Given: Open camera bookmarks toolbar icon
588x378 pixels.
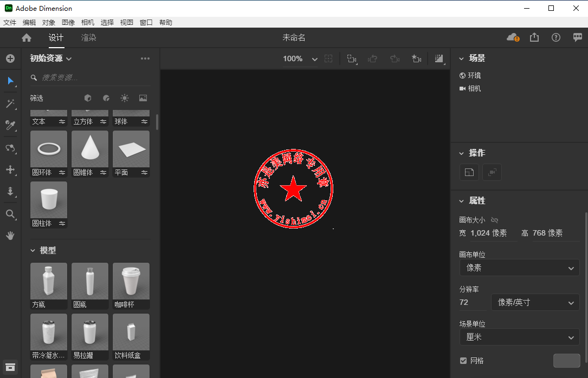Looking at the screenshot, I should [351, 59].
